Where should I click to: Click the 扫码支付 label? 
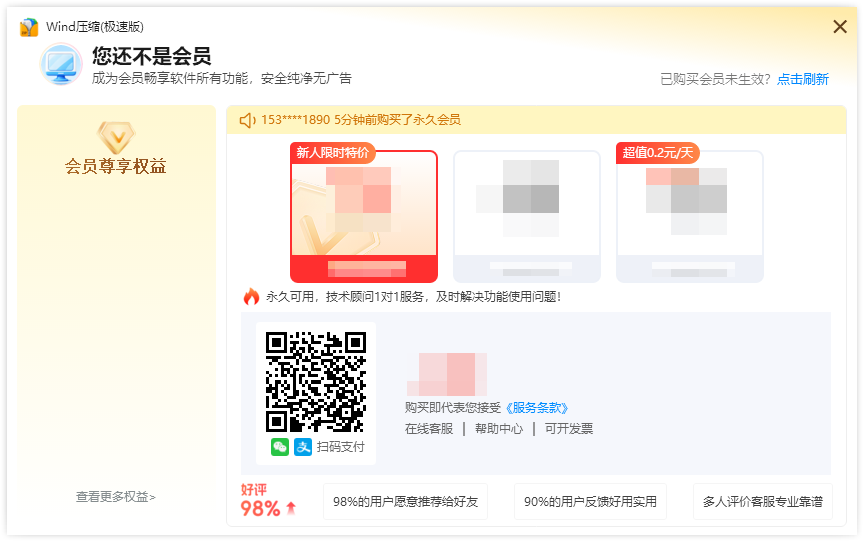341,447
